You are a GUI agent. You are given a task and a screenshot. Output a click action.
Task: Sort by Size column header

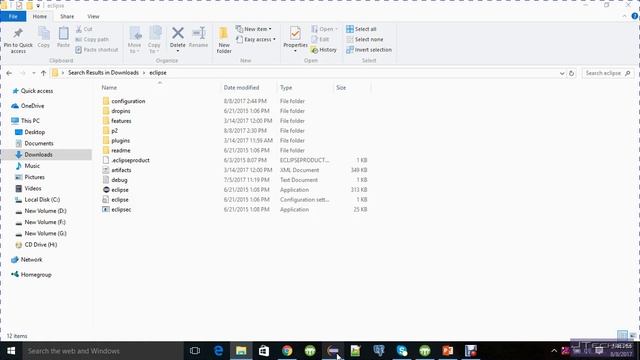click(x=341, y=87)
